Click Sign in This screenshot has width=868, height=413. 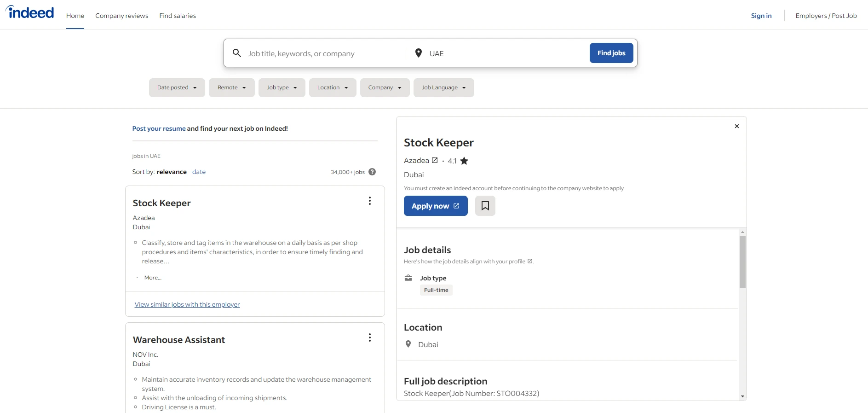(x=761, y=16)
